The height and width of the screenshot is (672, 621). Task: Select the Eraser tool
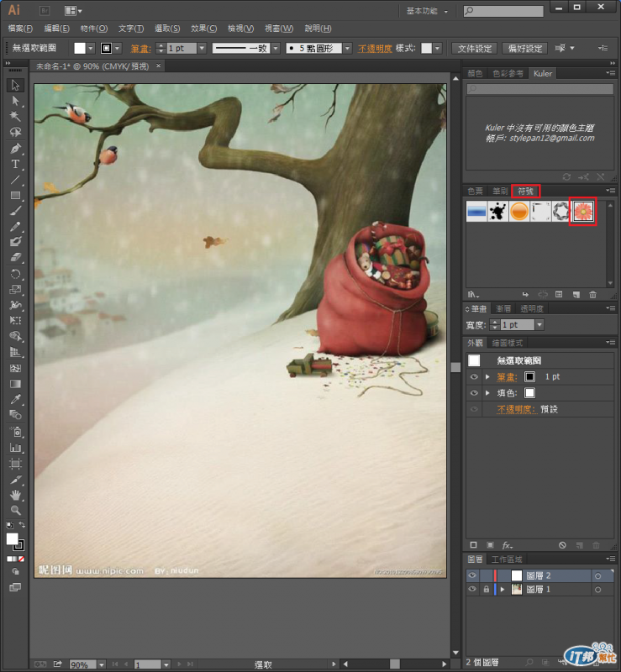click(x=15, y=258)
